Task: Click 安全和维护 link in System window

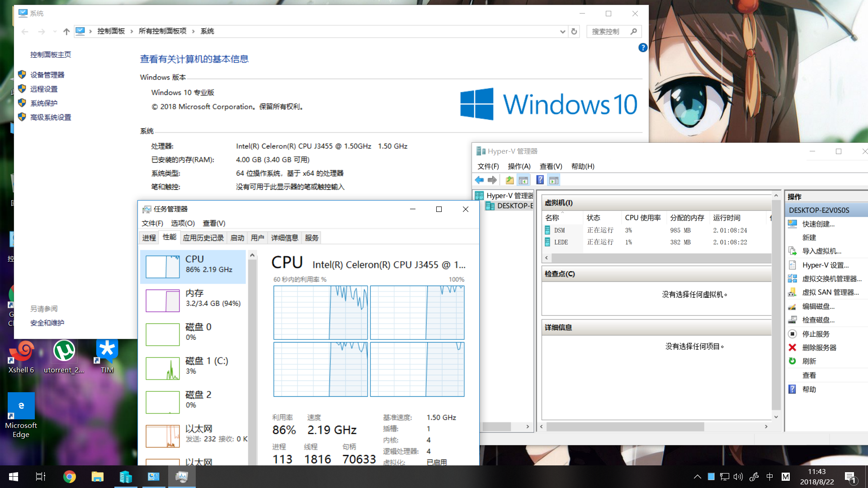Action: click(47, 323)
